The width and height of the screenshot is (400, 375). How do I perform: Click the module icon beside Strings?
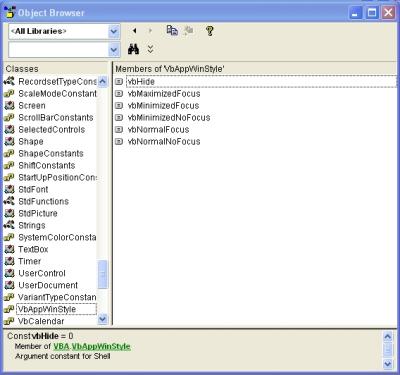click(9, 225)
